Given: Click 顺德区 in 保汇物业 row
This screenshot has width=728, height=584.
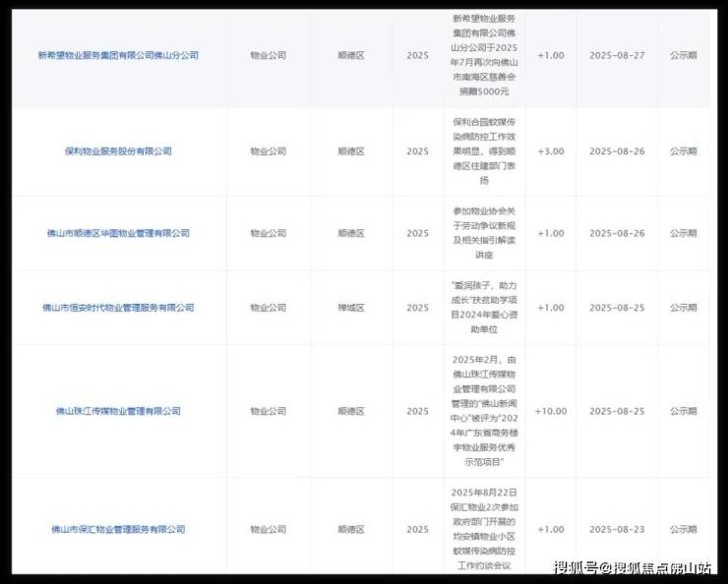Looking at the screenshot, I should 351,529.
